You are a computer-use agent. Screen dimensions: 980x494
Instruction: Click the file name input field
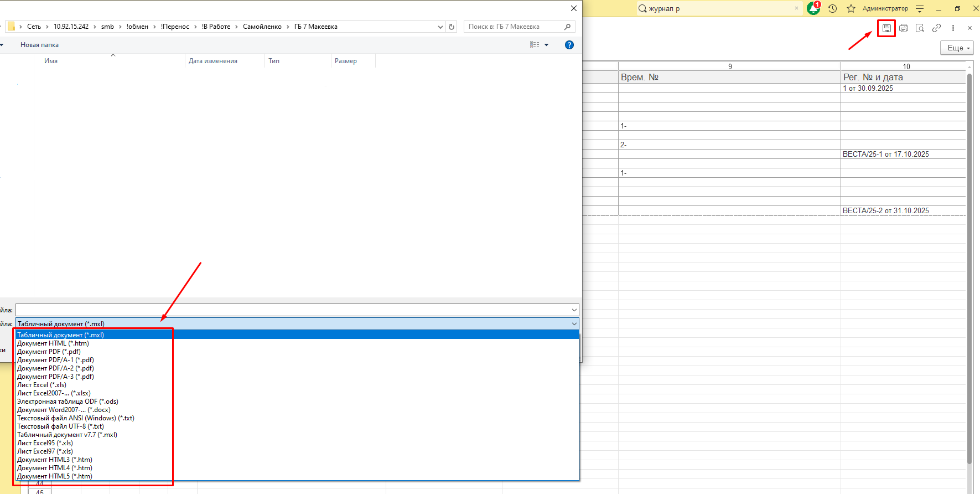tap(293, 310)
